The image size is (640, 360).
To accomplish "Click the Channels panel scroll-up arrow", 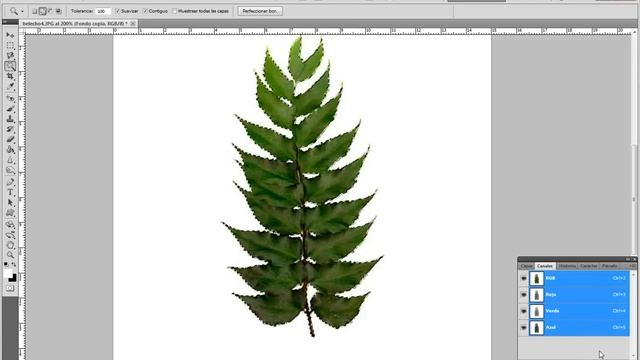I will click(633, 274).
